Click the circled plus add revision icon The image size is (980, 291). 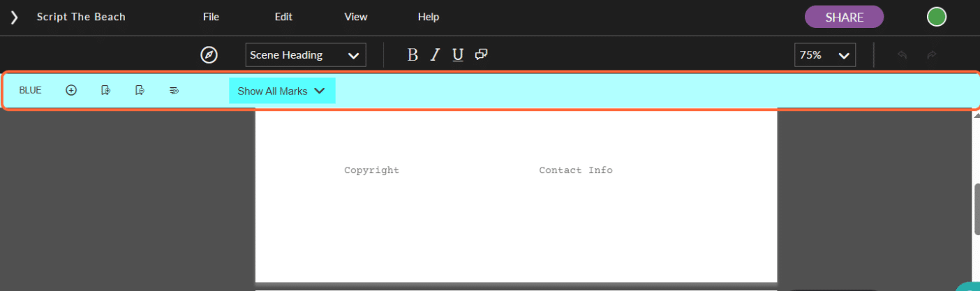pyautogui.click(x=71, y=90)
